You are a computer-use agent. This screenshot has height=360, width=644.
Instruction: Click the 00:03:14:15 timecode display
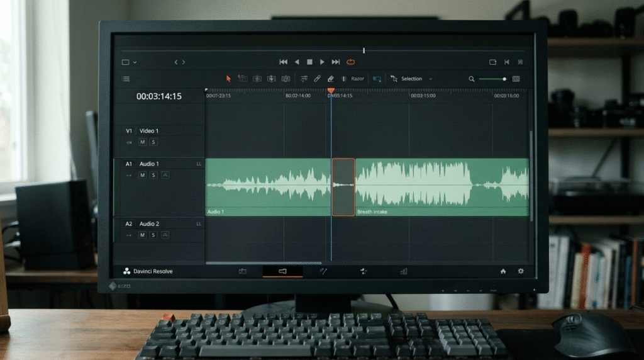coord(159,96)
